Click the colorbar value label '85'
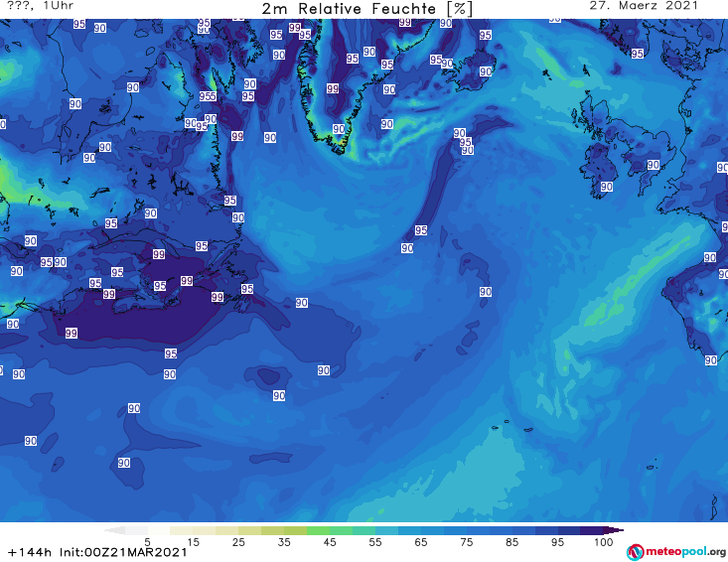This screenshot has width=728, height=562. tap(512, 542)
